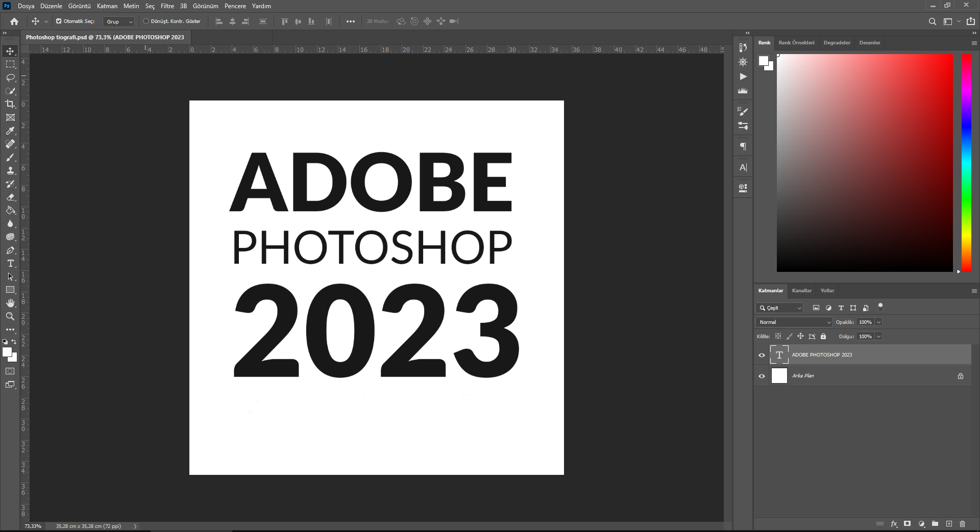Expand the Opaklık percentage dropdown
Screen dimensions: 980x532
[878, 322]
